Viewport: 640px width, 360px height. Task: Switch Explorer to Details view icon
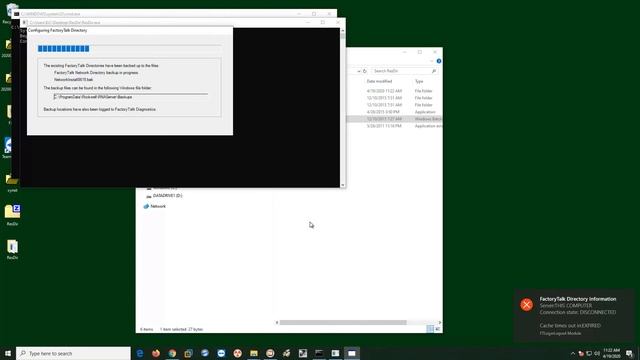(430, 329)
